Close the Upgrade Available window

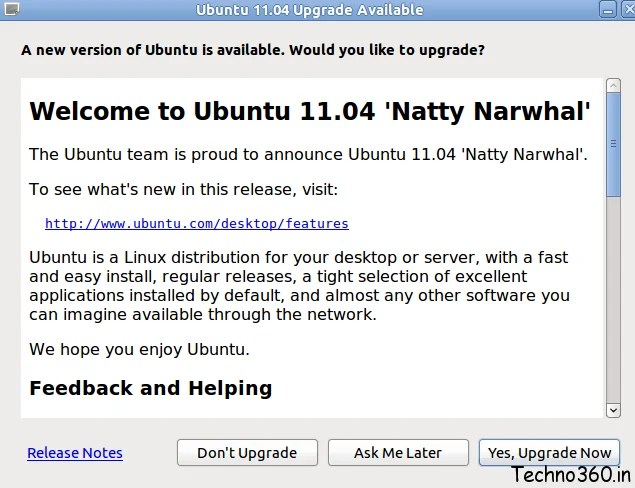coord(629,10)
